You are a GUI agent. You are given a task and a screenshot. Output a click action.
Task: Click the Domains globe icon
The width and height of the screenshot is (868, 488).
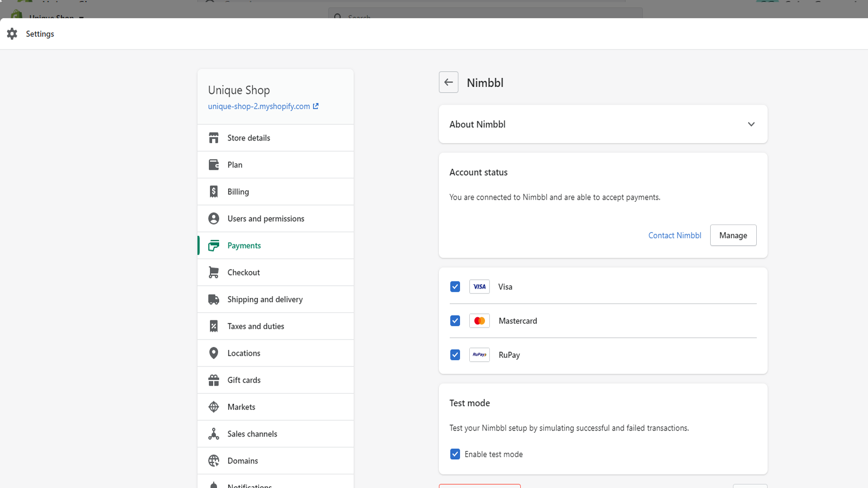[214, 461]
